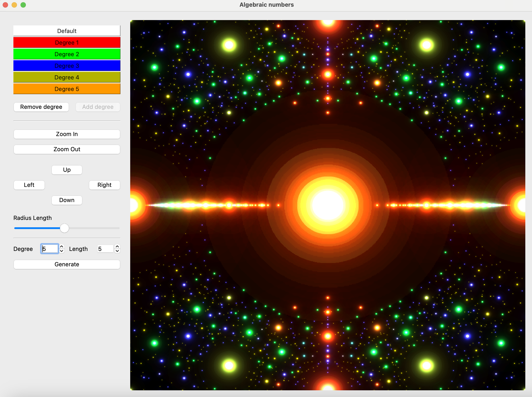Minimize the window with the yellow button
Viewport: 532px width, 397px height.
(x=14, y=5)
